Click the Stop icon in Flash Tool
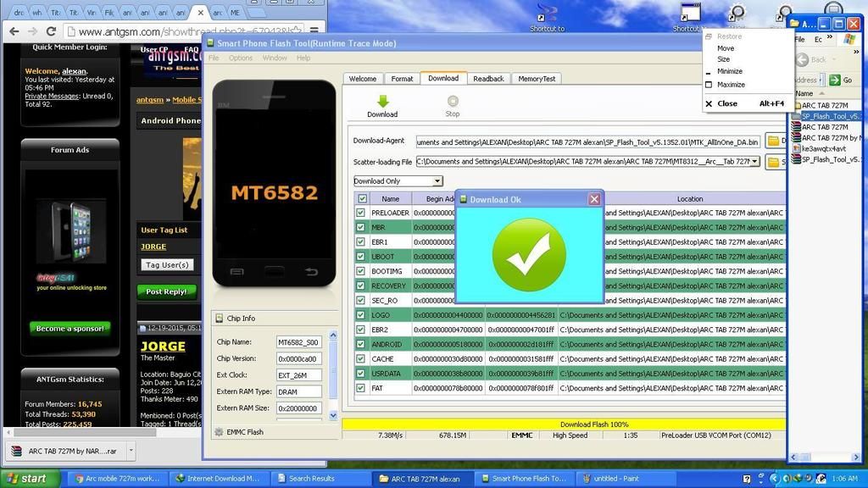Image resolution: width=868 pixels, height=488 pixels. pos(453,101)
